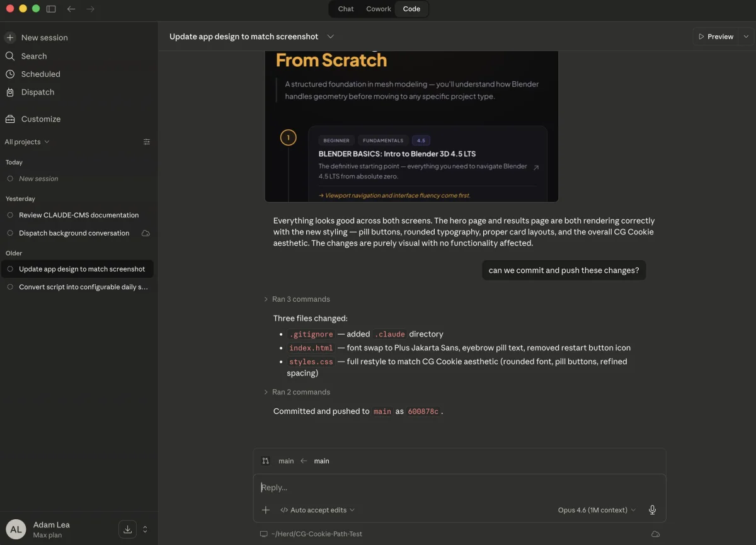Click the Preview button

click(x=716, y=37)
